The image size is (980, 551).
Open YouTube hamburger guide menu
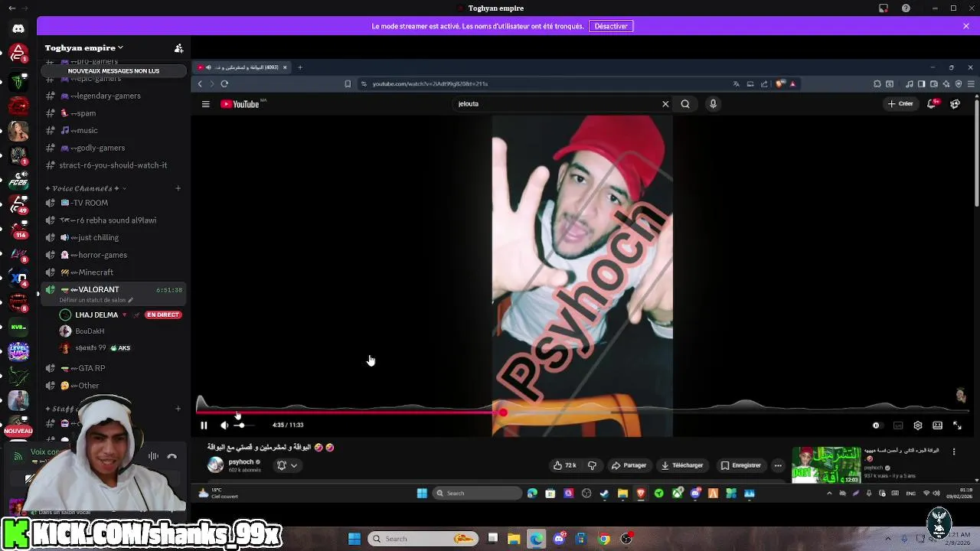pos(205,104)
